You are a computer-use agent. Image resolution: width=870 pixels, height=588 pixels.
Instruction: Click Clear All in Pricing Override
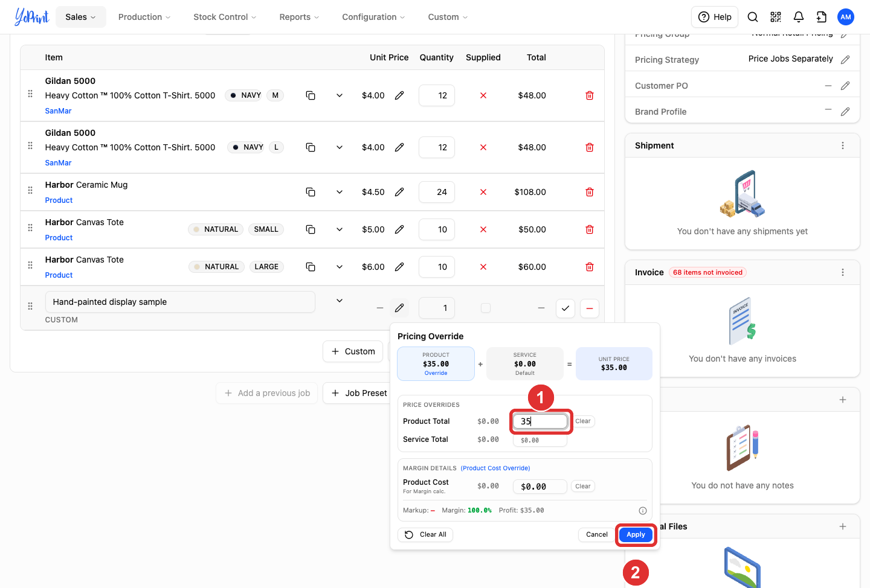(426, 535)
